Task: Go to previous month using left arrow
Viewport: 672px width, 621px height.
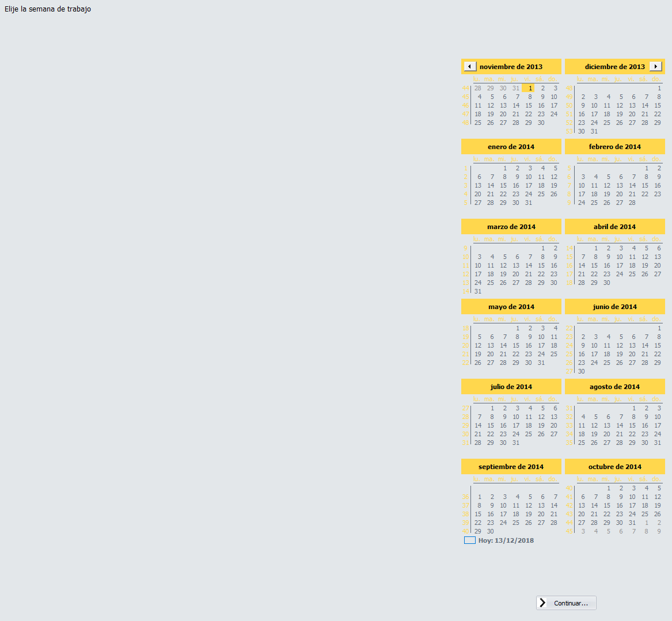Action: (x=470, y=67)
